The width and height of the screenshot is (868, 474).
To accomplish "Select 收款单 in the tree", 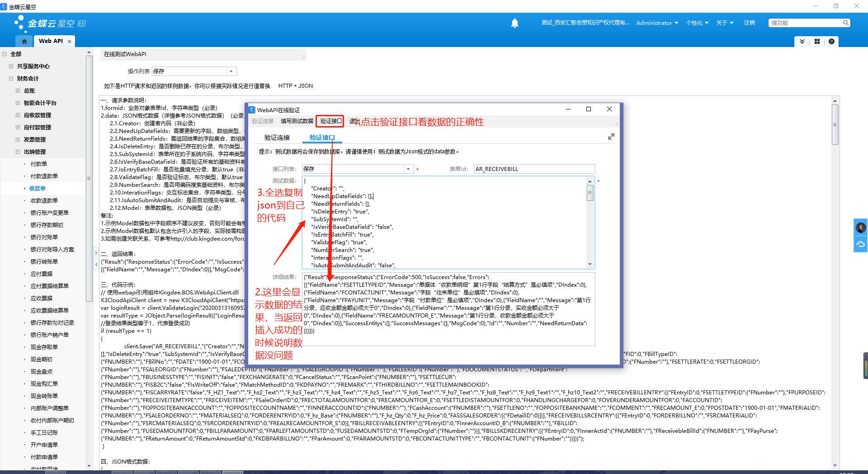I will point(38,188).
